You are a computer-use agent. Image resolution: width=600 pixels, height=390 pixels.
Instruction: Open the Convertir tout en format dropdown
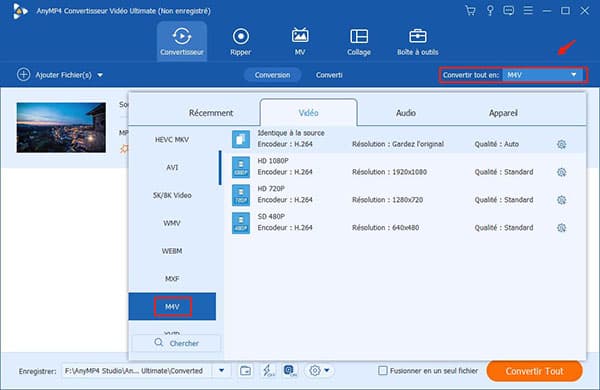point(543,75)
